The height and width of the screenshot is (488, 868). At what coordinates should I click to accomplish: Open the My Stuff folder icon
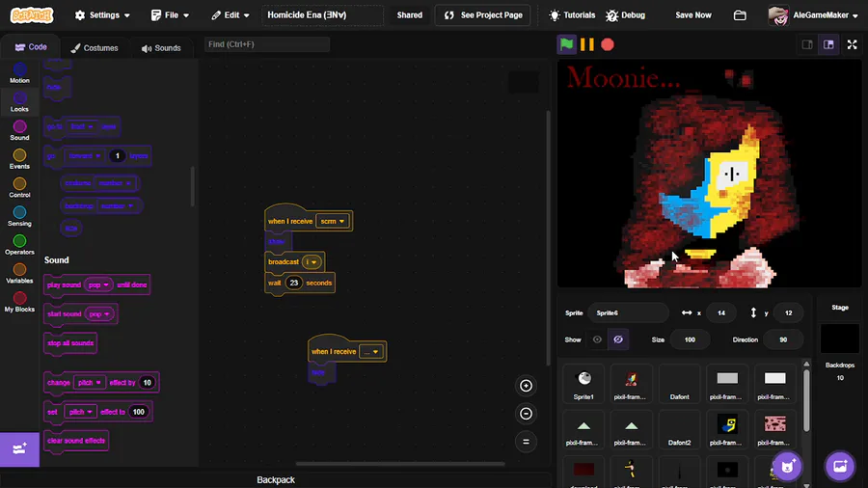click(x=740, y=14)
